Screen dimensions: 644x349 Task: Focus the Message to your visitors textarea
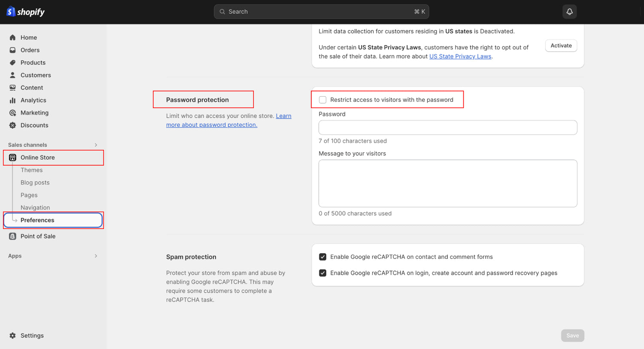tap(447, 183)
